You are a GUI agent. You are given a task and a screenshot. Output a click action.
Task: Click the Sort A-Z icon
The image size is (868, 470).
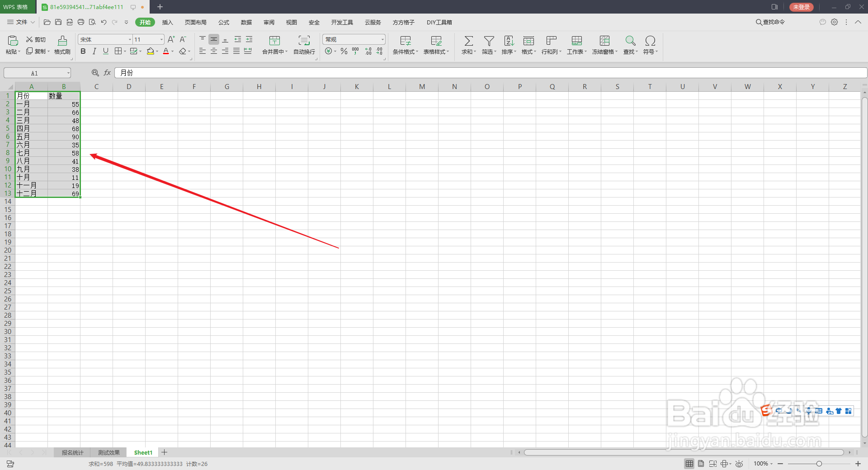tap(509, 41)
